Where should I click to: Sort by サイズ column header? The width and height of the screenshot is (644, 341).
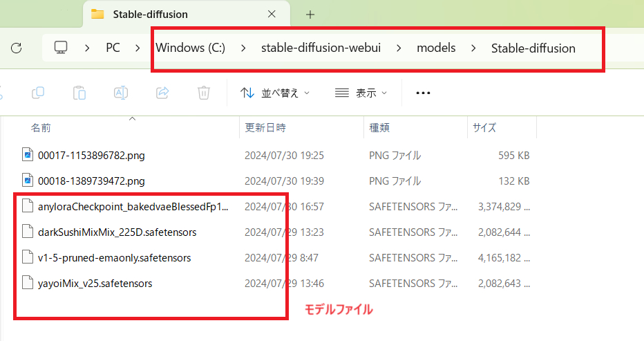click(484, 127)
